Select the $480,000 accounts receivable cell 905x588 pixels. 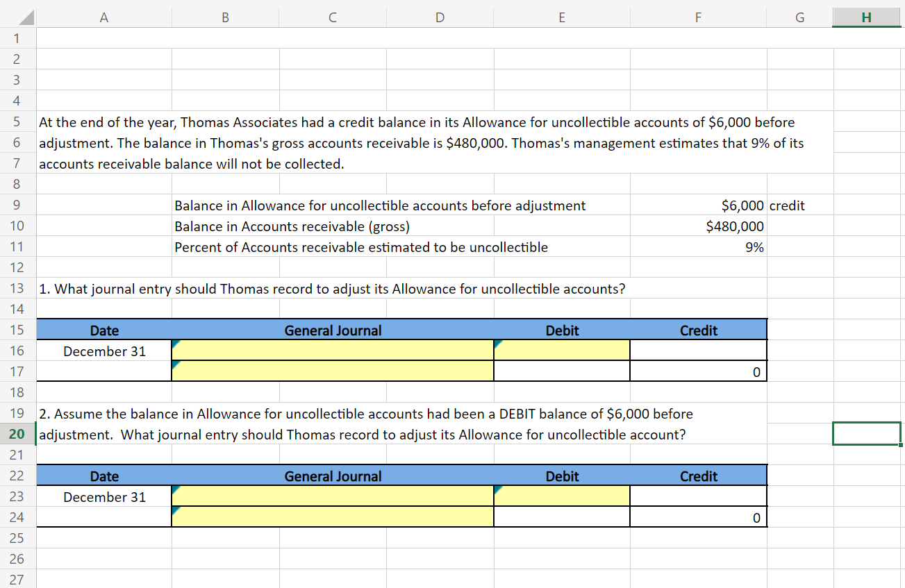[698, 226]
